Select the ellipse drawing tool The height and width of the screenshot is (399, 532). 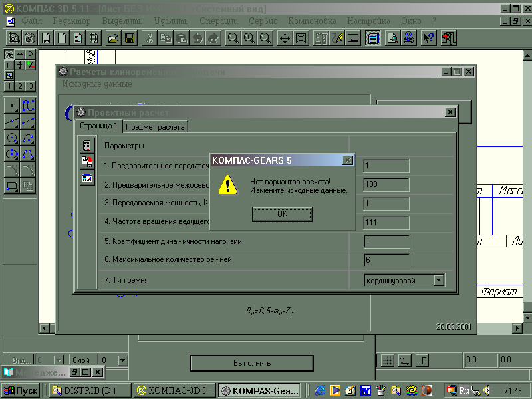point(12,154)
